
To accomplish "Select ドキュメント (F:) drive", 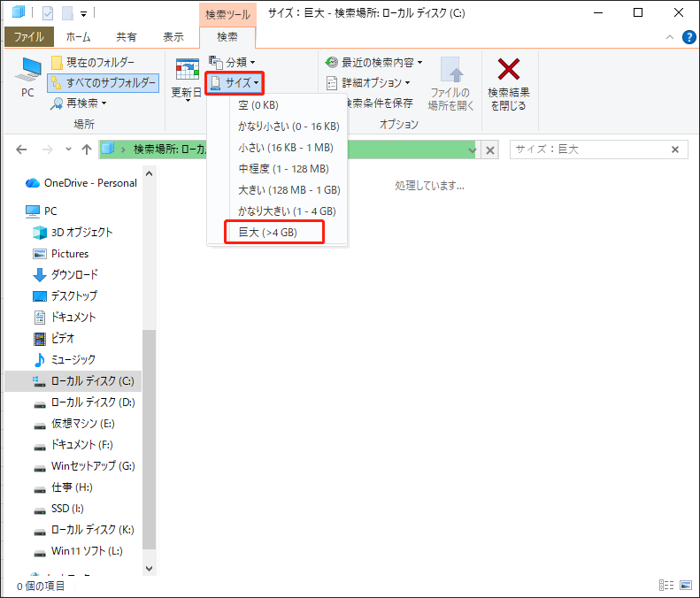I will pos(73,445).
